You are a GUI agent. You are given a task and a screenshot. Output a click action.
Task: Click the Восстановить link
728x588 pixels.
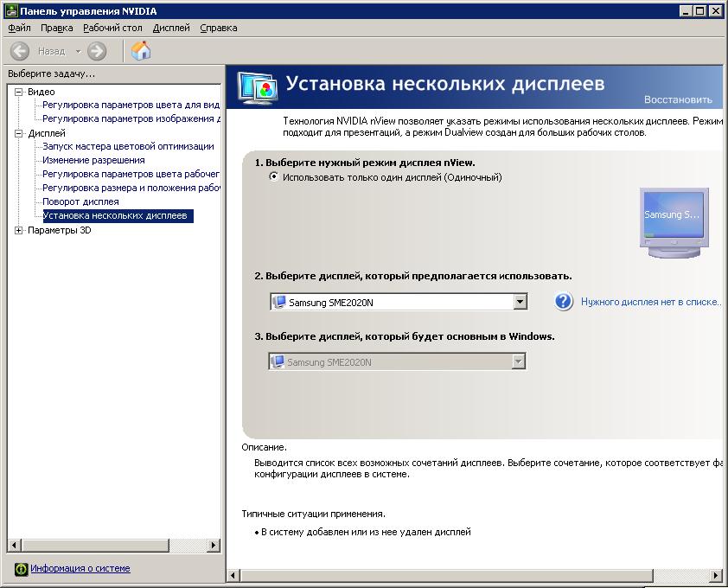tap(678, 99)
